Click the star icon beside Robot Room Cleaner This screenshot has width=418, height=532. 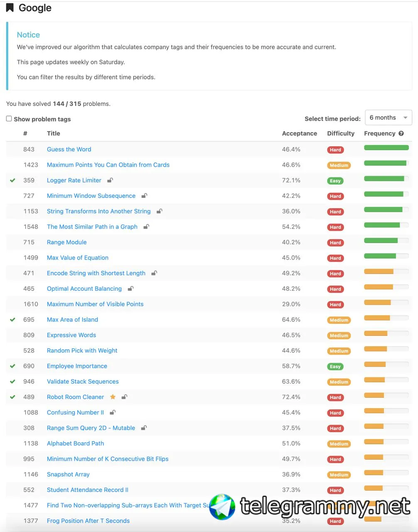point(113,397)
